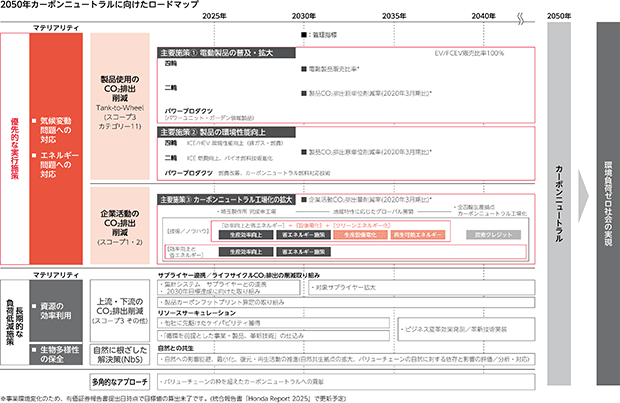This screenshot has width=620, height=403.
Task: Click '埼玉製作所 完成車工場' text
Action: point(247,212)
